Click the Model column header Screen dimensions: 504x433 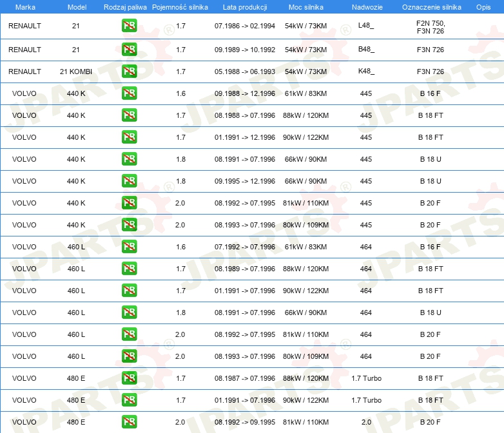(x=77, y=7)
